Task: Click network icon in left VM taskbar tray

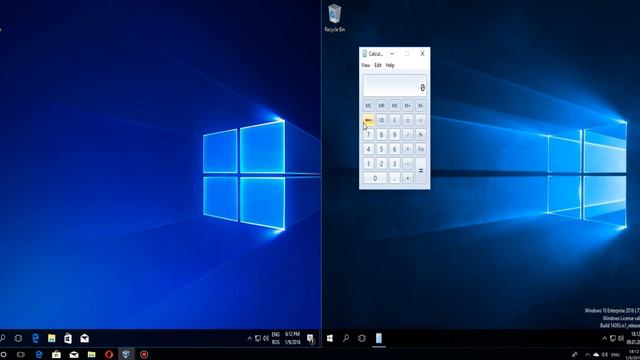Action: pos(258,338)
